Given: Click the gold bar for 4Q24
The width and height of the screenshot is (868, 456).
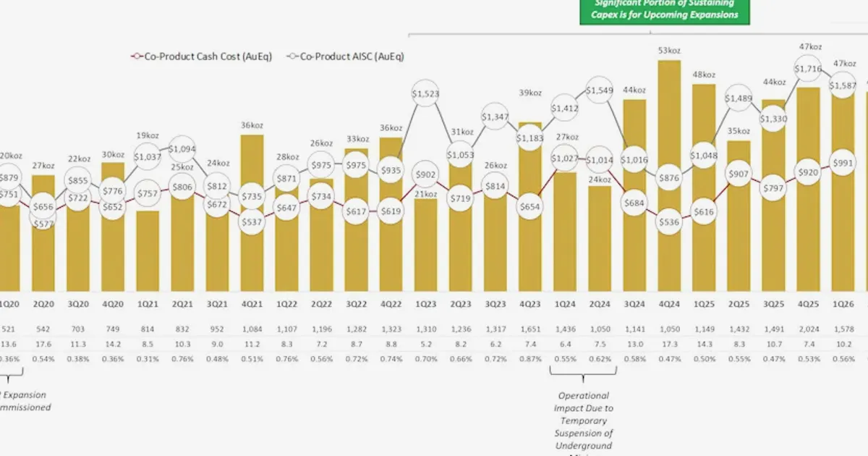Looking at the screenshot, I should pos(669,176).
